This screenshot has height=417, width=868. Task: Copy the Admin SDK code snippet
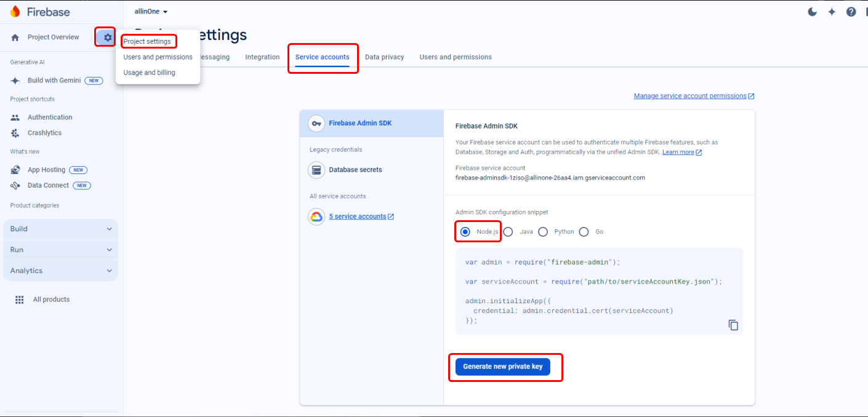(x=733, y=325)
